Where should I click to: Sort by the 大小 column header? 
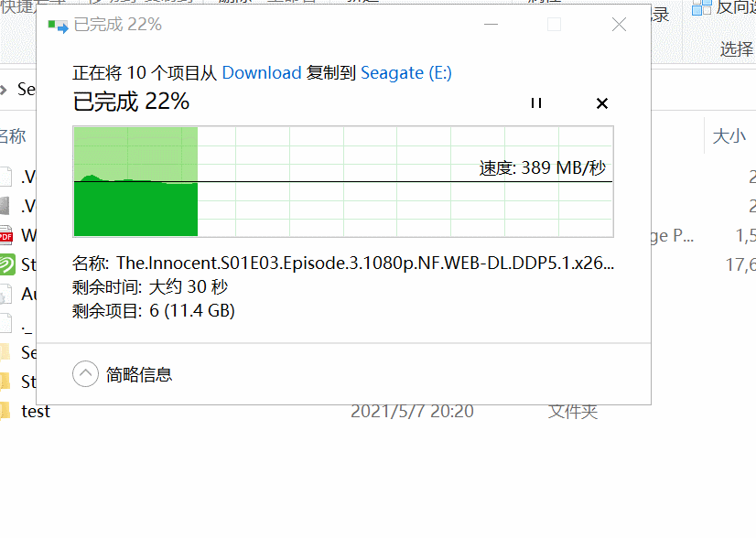(x=729, y=136)
